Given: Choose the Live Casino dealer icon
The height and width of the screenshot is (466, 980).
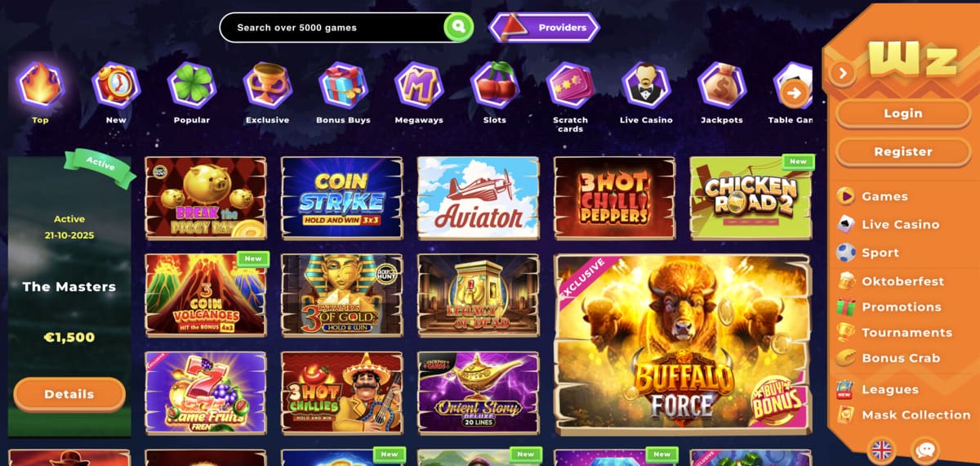Looking at the screenshot, I should tap(646, 85).
